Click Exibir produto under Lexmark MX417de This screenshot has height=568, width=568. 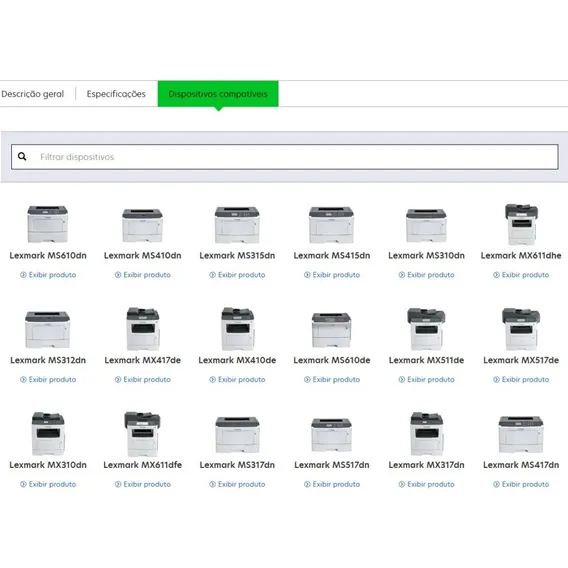[143, 380]
